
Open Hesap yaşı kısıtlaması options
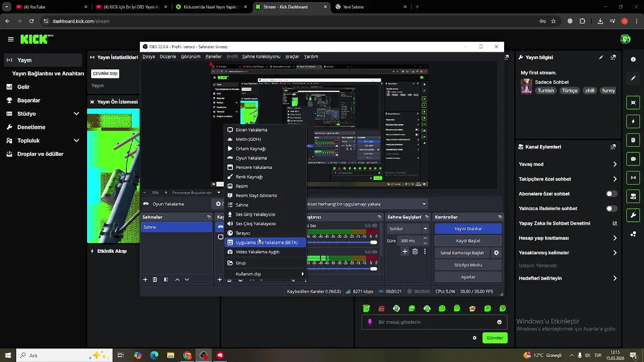568,238
